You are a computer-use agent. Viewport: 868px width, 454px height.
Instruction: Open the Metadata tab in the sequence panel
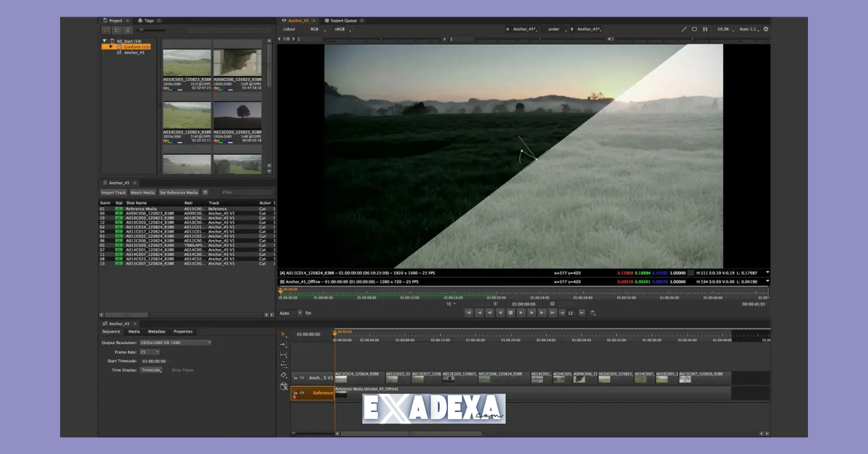(156, 332)
